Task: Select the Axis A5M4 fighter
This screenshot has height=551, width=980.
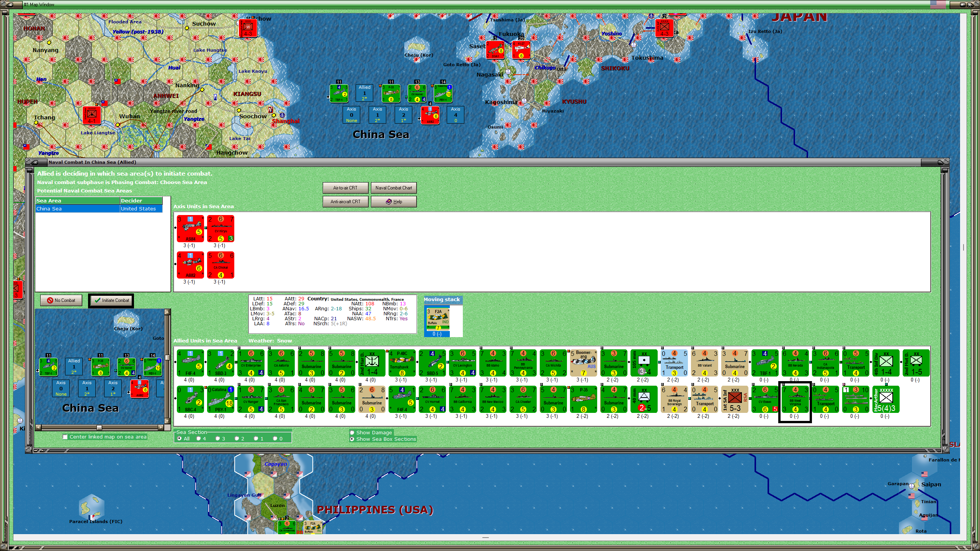Action: coord(190,228)
